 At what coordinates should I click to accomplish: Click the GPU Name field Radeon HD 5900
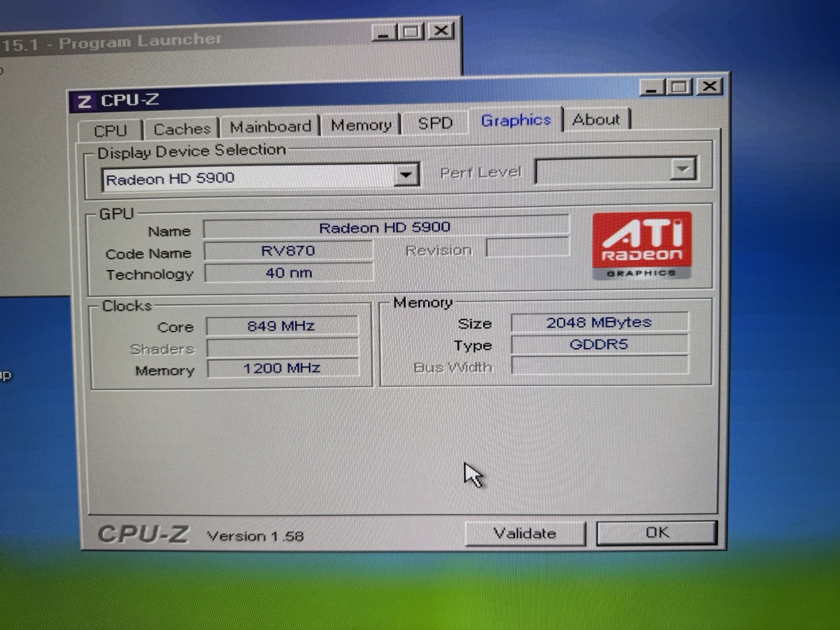click(x=386, y=227)
